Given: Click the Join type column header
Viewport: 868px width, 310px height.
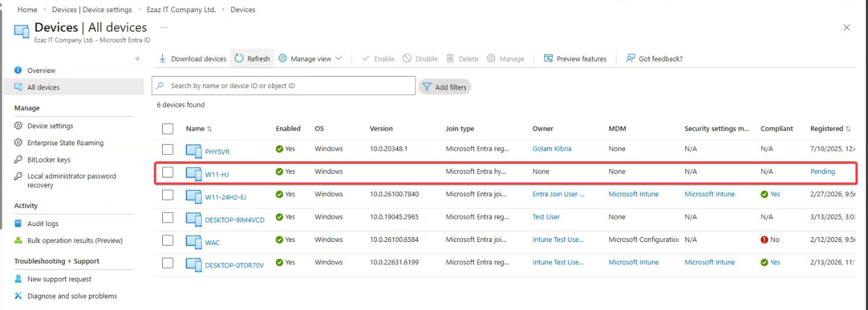Looking at the screenshot, I should coord(460,129).
